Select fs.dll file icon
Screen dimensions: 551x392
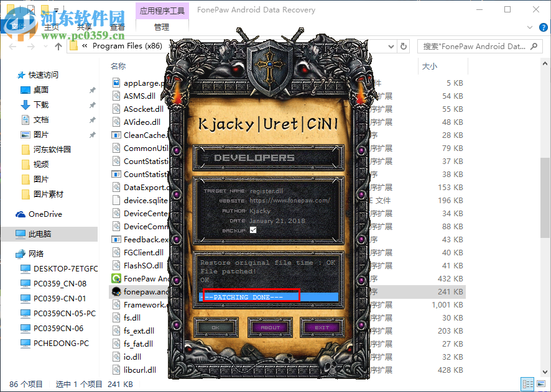click(116, 317)
